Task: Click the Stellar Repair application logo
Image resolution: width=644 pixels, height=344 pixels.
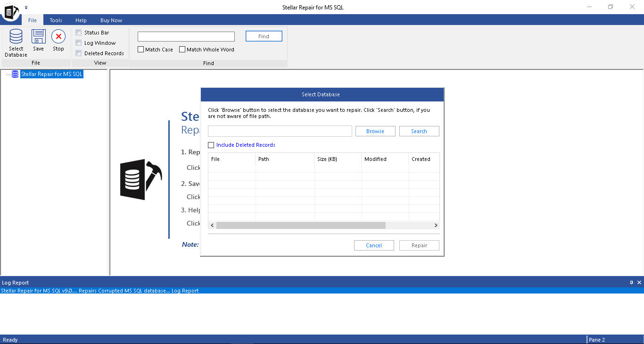Action: pos(10,11)
